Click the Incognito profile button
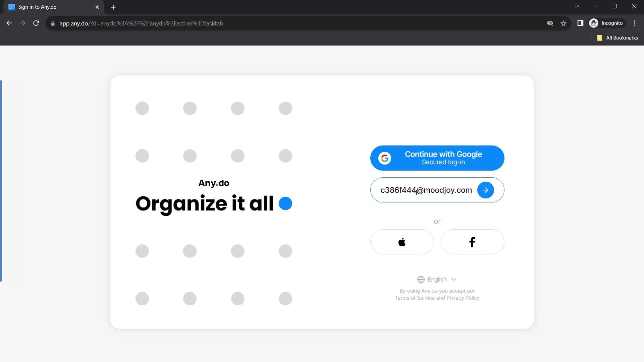 coord(607,23)
